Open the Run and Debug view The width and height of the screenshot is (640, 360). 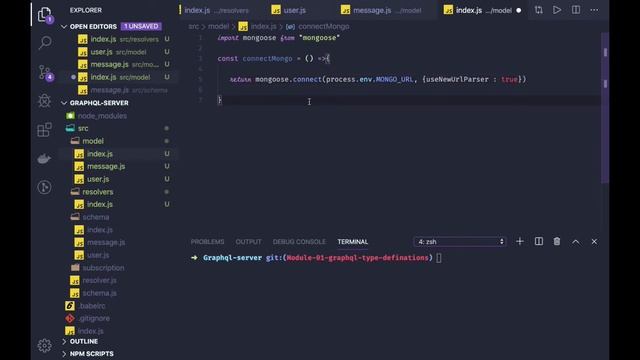[44, 100]
